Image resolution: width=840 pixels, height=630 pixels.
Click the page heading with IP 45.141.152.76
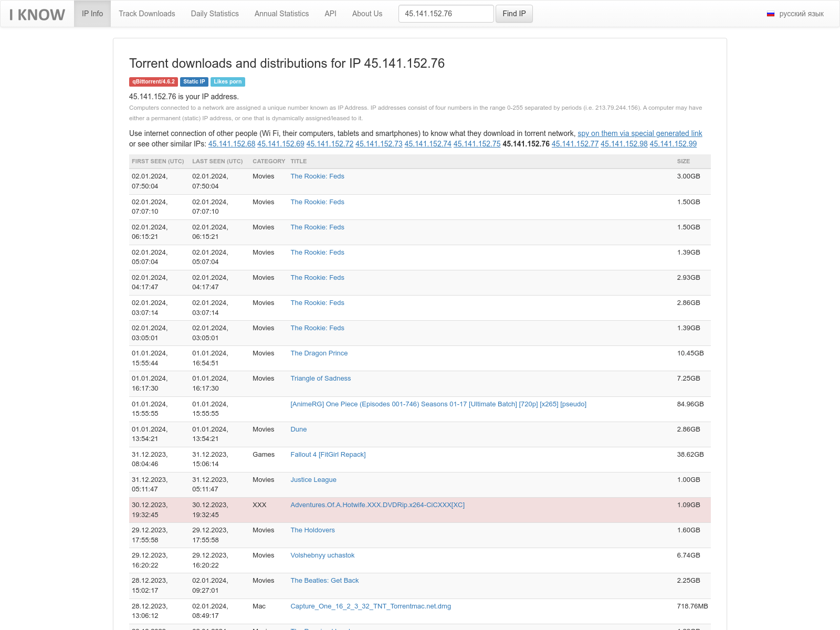[x=287, y=64]
